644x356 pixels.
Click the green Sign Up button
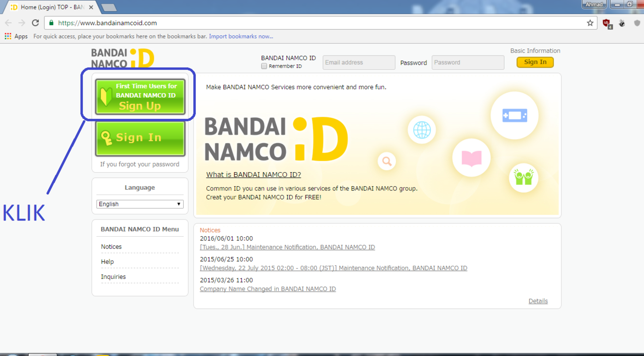click(140, 96)
